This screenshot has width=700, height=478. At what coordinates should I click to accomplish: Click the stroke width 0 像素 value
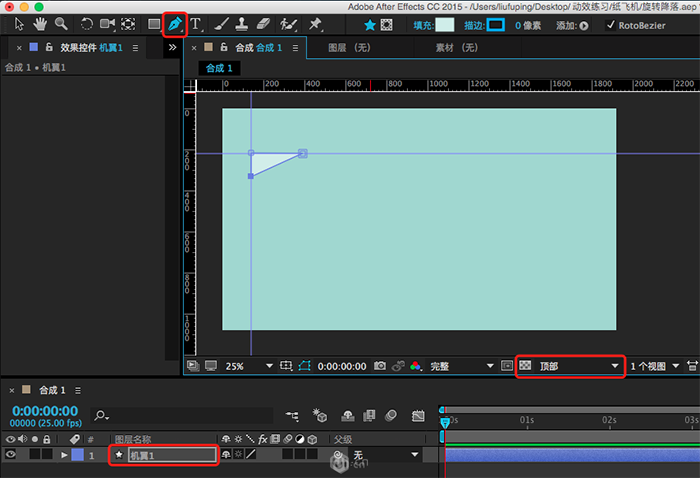[528, 25]
